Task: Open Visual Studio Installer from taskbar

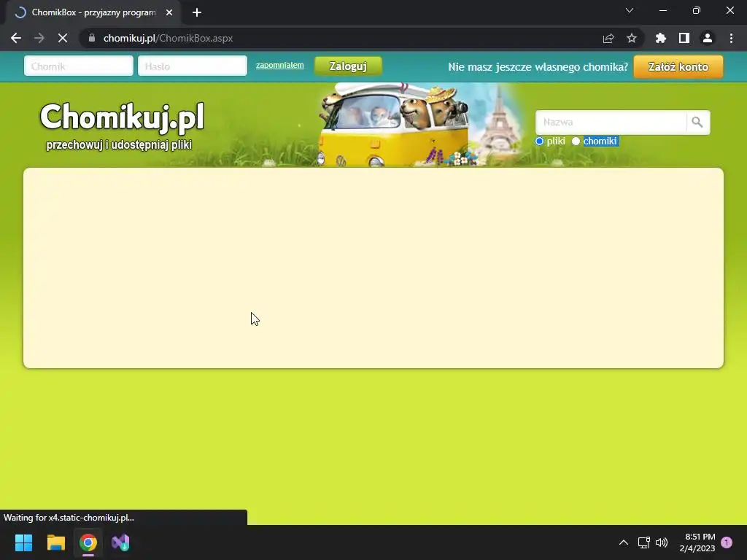Action: click(x=120, y=542)
